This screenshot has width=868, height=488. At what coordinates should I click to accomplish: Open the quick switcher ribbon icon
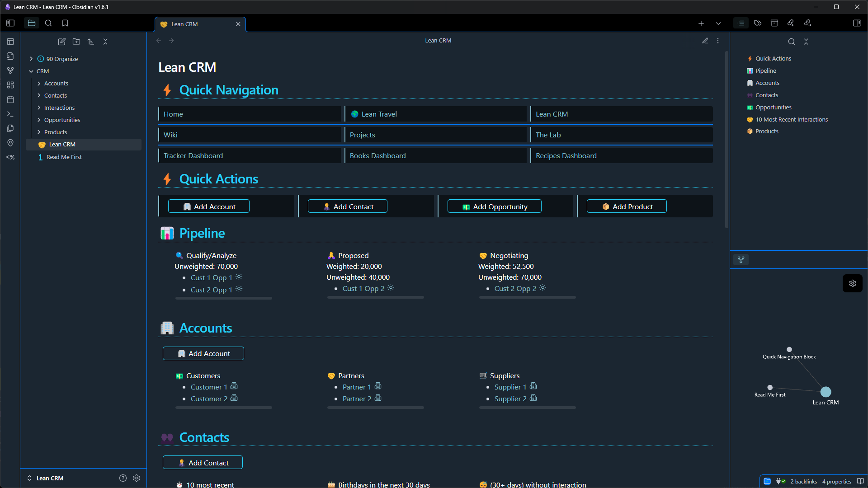click(x=10, y=56)
